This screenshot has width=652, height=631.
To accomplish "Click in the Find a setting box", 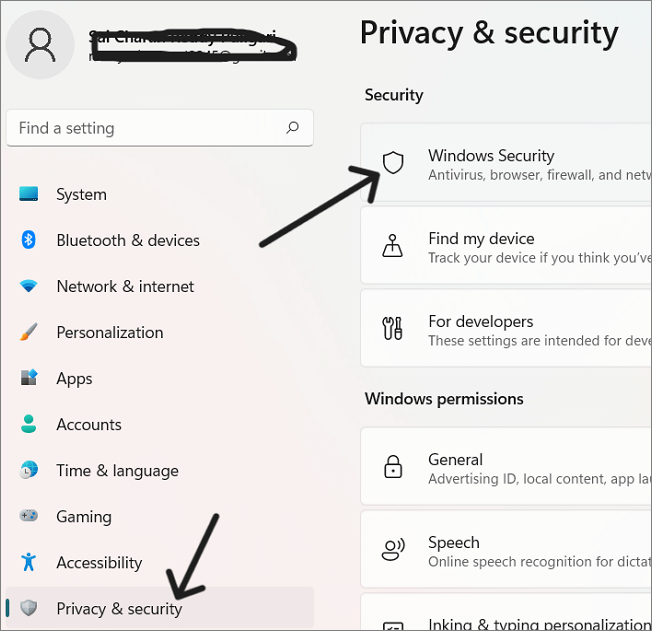I will (x=140, y=128).
